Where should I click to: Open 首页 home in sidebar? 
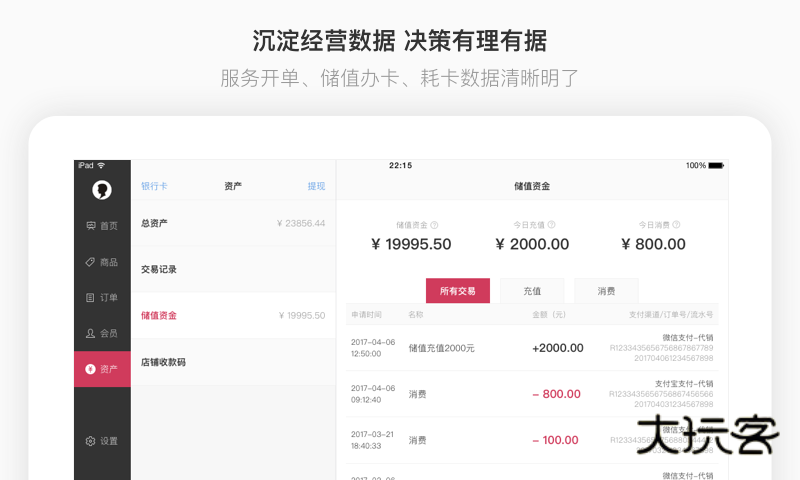(102, 225)
